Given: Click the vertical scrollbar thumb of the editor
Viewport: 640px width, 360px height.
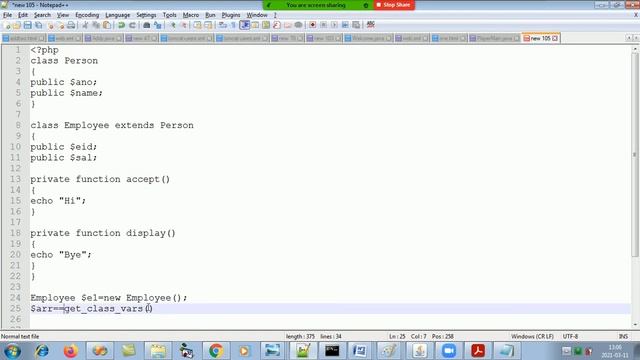Looking at the screenshot, I should (x=635, y=155).
